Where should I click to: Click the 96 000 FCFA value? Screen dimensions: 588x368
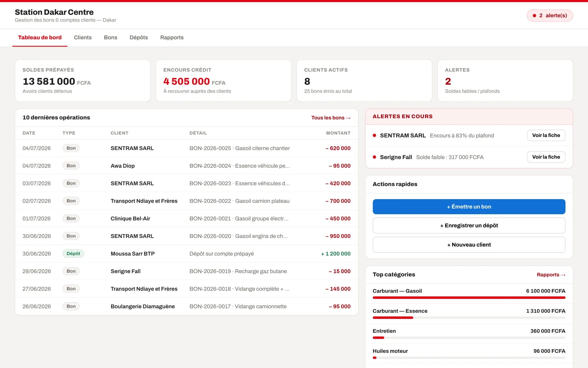549,351
